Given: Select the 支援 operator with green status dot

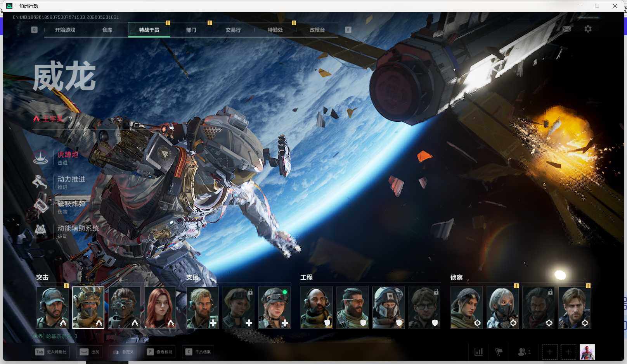Looking at the screenshot, I should coord(274,307).
